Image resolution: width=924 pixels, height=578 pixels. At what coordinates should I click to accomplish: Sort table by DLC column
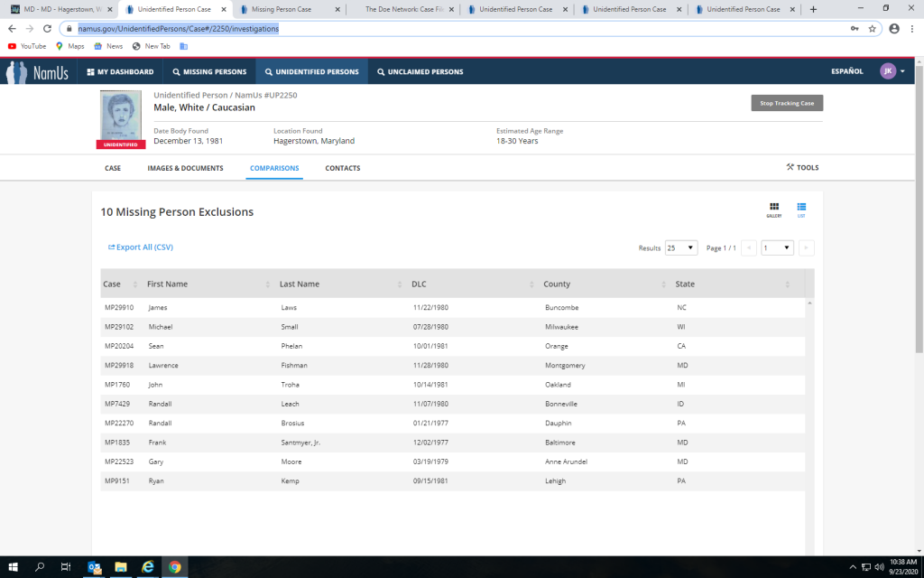(419, 284)
